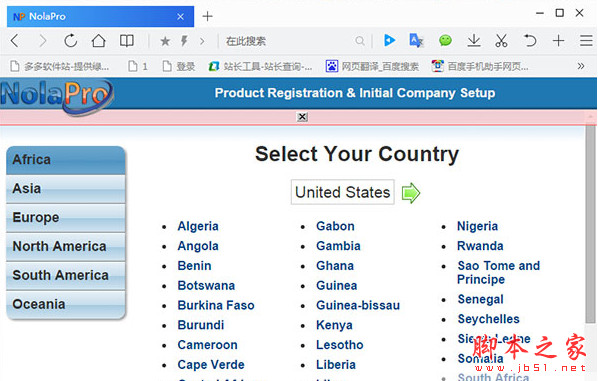Choose Seychelles country link
The height and width of the screenshot is (381, 598).
(489, 319)
